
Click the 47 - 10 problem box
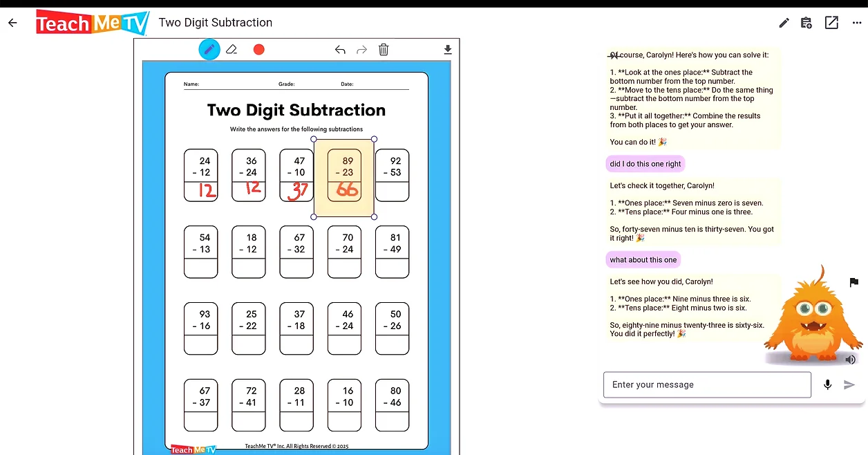tap(296, 175)
